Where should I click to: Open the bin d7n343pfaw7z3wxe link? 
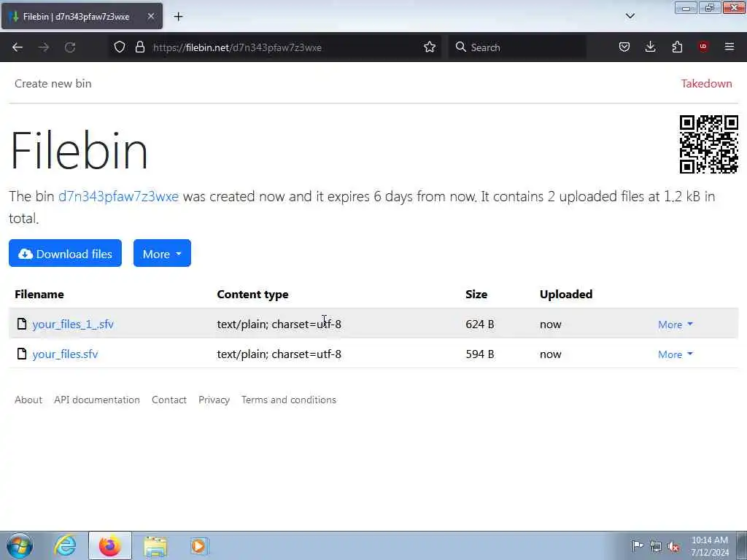tap(118, 196)
